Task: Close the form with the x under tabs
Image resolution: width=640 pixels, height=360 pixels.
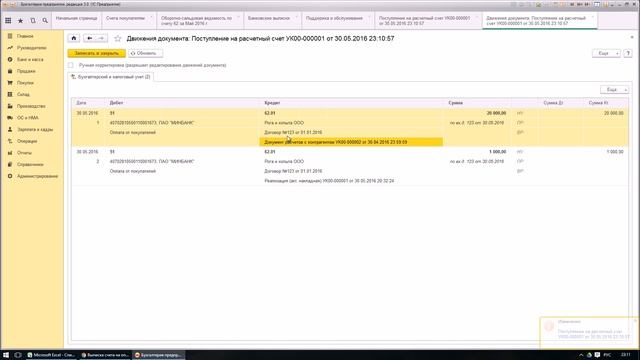Action: coord(632,37)
